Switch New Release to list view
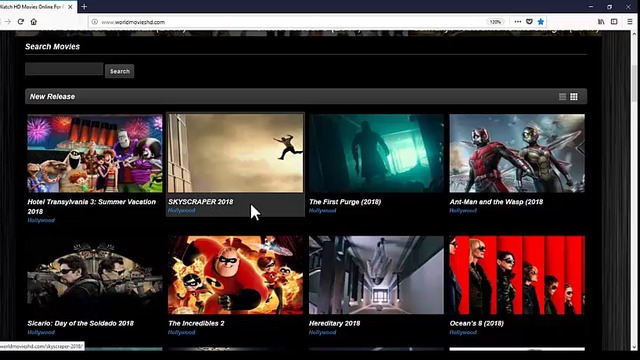Image resolution: width=640 pixels, height=360 pixels. pos(562,97)
